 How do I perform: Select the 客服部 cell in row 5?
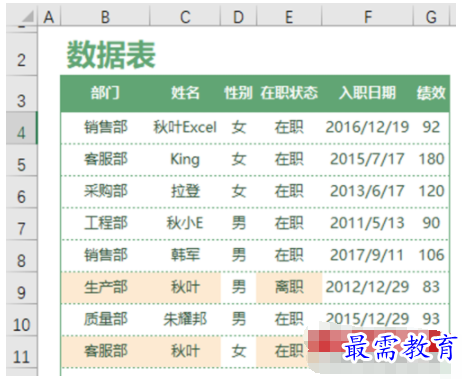point(105,160)
